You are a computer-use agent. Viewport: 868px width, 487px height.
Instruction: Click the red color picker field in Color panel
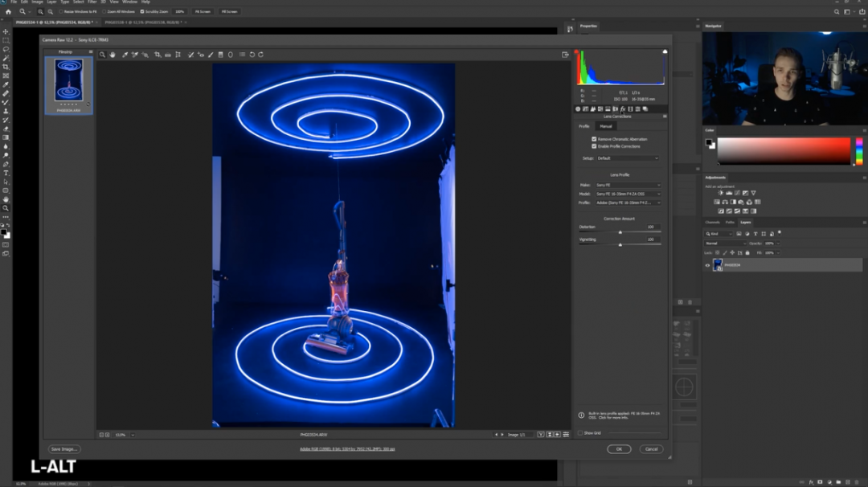click(x=784, y=151)
